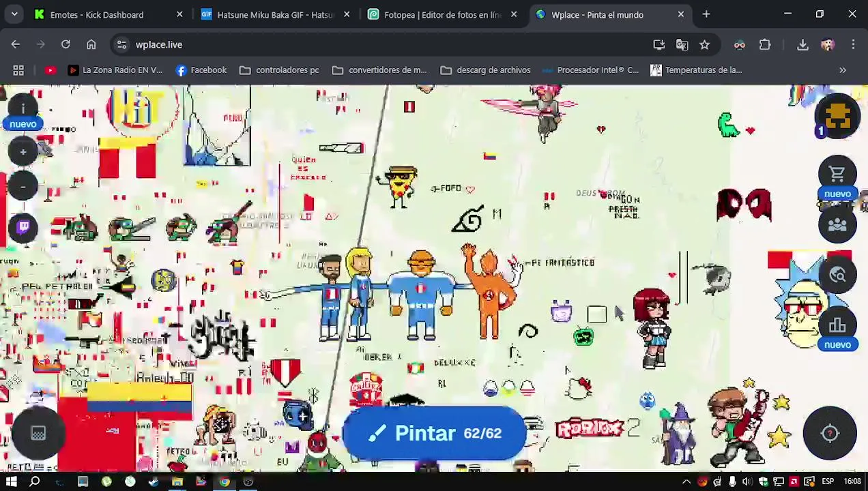Open the user profile avatar button
Image resolution: width=868 pixels, height=491 pixels.
click(x=837, y=116)
